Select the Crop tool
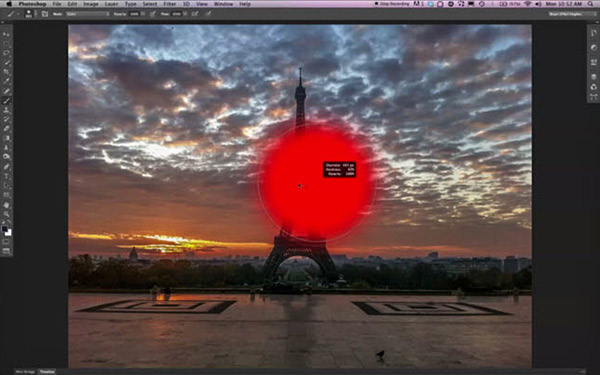This screenshot has width=600, height=375. click(7, 72)
